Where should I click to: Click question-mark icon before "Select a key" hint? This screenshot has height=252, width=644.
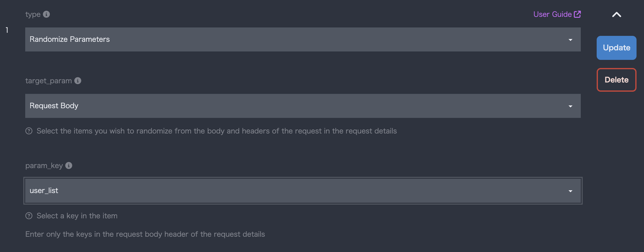(x=29, y=216)
